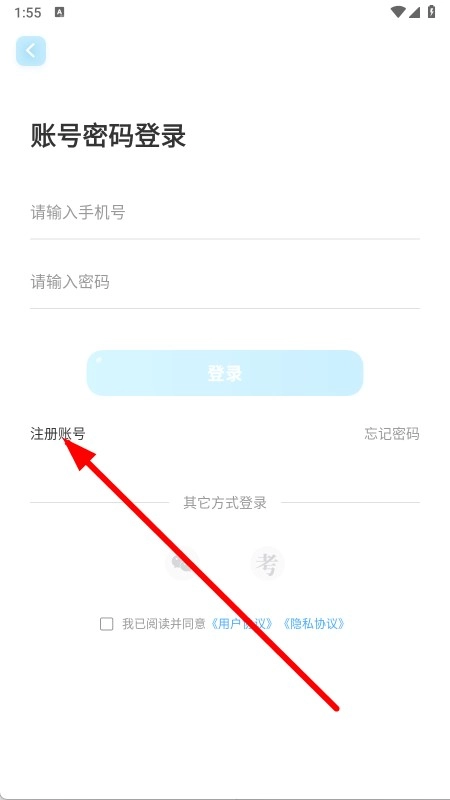The image size is (450, 800).
Task: Click the 登录 button
Action: (x=225, y=373)
